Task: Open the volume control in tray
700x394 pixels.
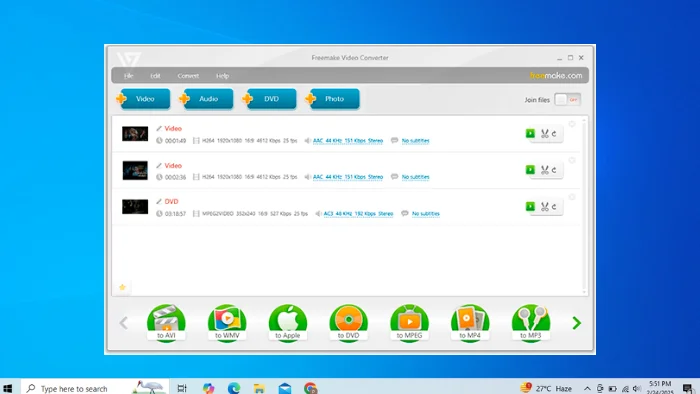Action: (637, 389)
